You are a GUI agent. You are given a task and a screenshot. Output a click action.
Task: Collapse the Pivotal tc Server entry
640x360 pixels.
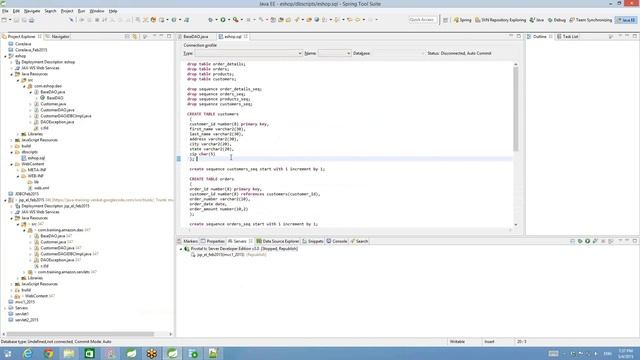[x=181, y=249]
